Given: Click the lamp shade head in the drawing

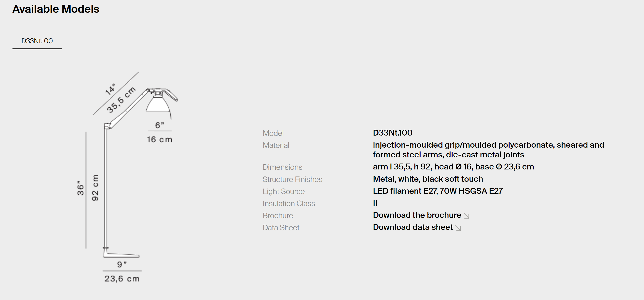Looking at the screenshot, I should (158, 105).
